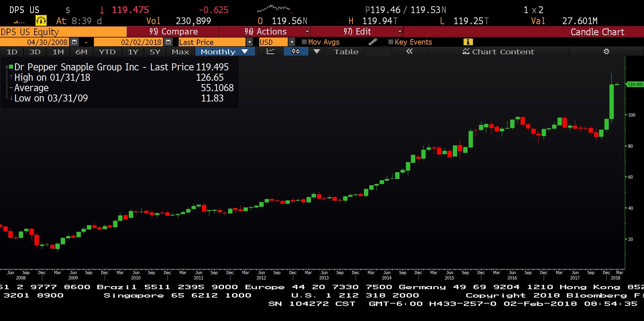This screenshot has width=644, height=321.
Task: Select the 5Y range tab
Action: click(155, 52)
